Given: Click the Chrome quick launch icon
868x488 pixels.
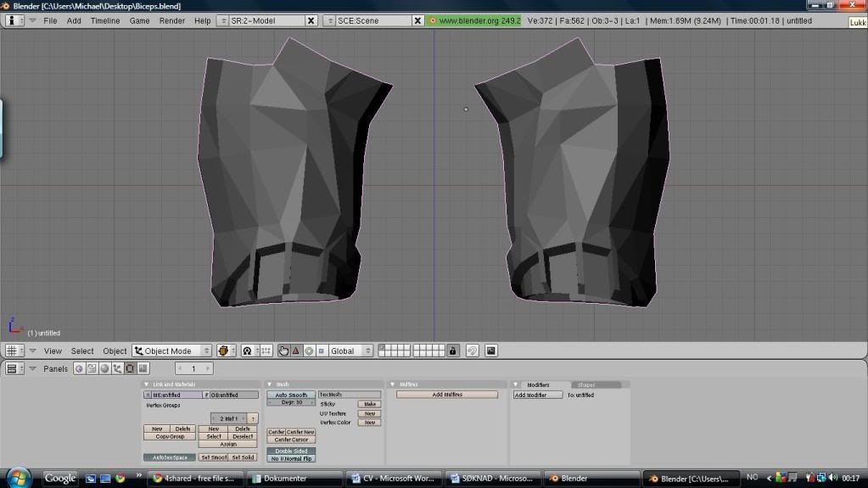Looking at the screenshot, I should tap(120, 478).
